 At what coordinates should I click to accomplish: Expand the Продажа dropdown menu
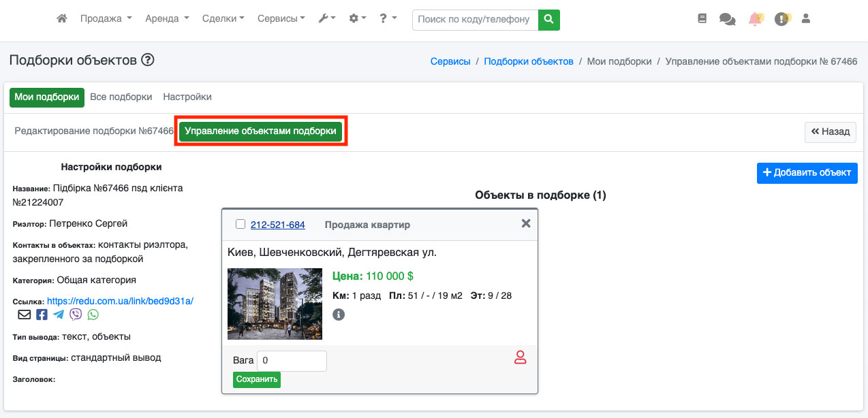[106, 19]
